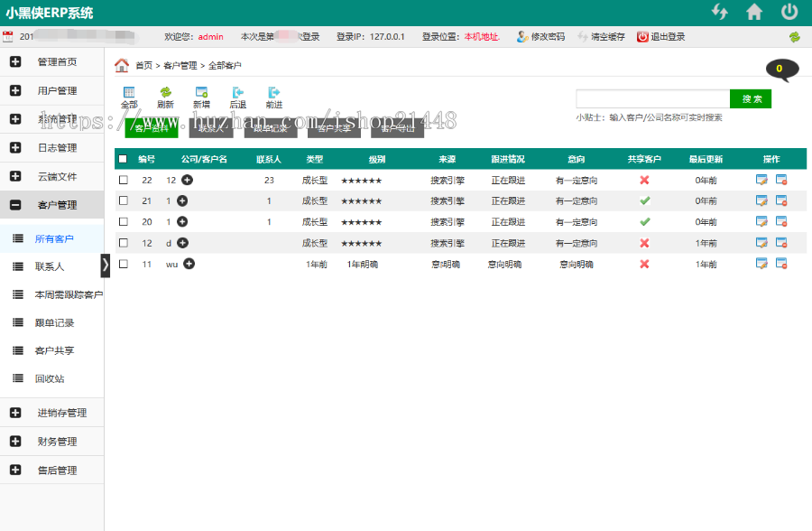Click the green 搜索 button
The image size is (812, 531).
pyautogui.click(x=751, y=98)
